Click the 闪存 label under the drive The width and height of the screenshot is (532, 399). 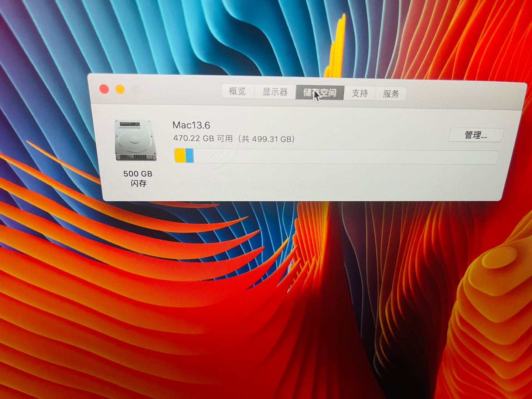138,183
